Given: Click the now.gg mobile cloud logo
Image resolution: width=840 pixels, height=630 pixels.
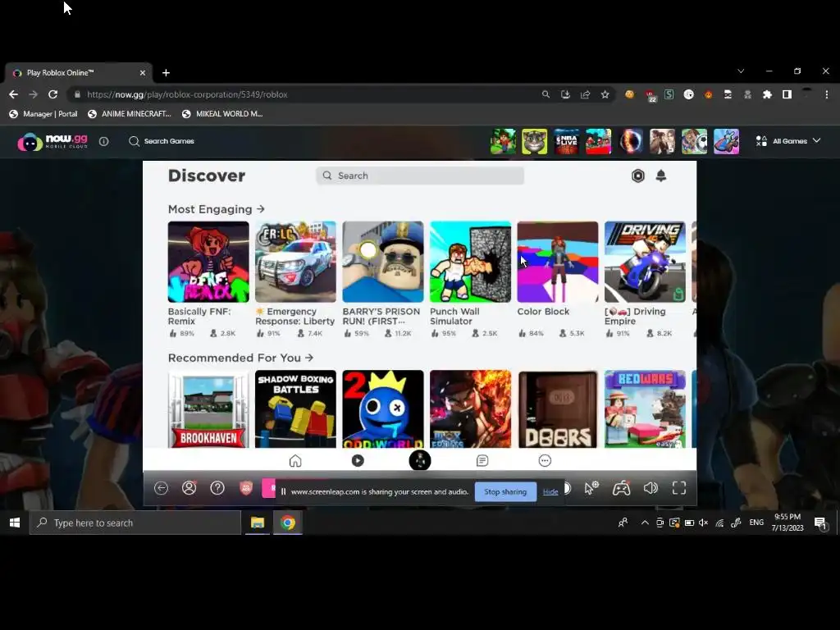Looking at the screenshot, I should [52, 142].
